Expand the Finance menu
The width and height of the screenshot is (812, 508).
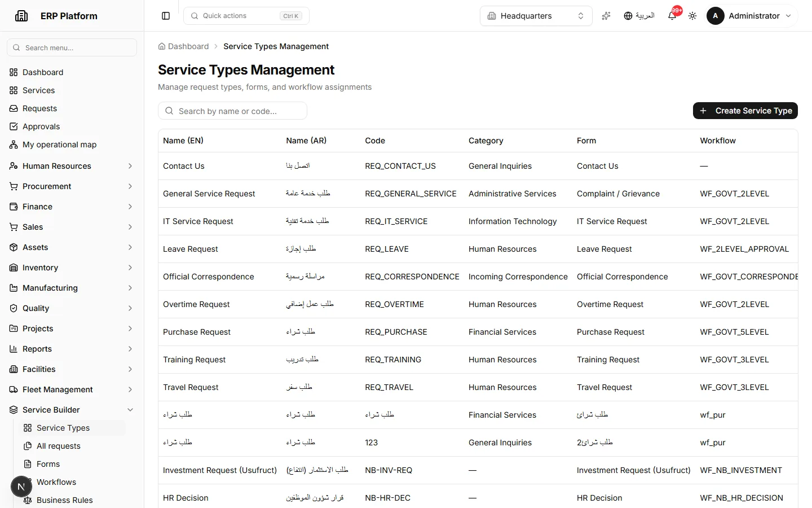pos(72,207)
